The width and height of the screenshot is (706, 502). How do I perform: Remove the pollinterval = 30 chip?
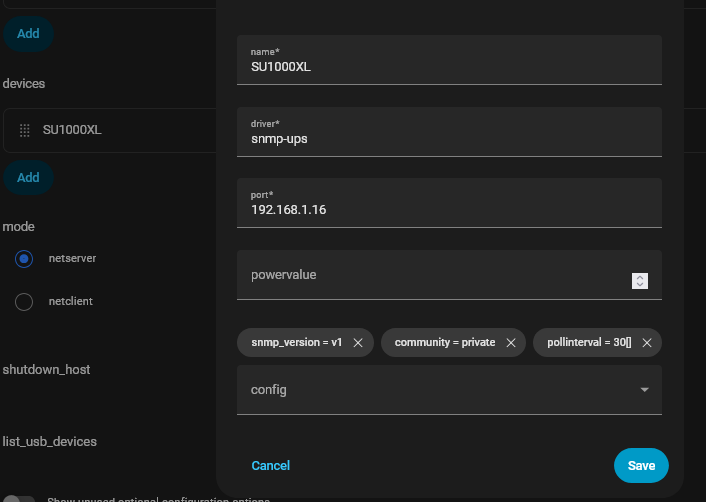pyautogui.click(x=647, y=342)
